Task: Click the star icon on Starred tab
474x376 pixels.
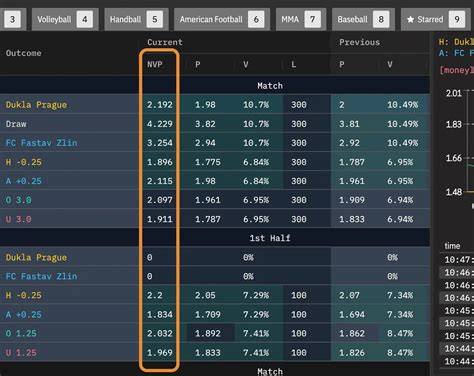Action: click(x=410, y=20)
